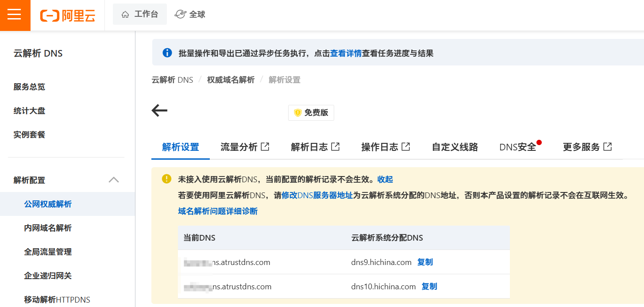The width and height of the screenshot is (644, 307).
Task: Click the 云解析系统分配DNS column header
Action: coord(387,238)
